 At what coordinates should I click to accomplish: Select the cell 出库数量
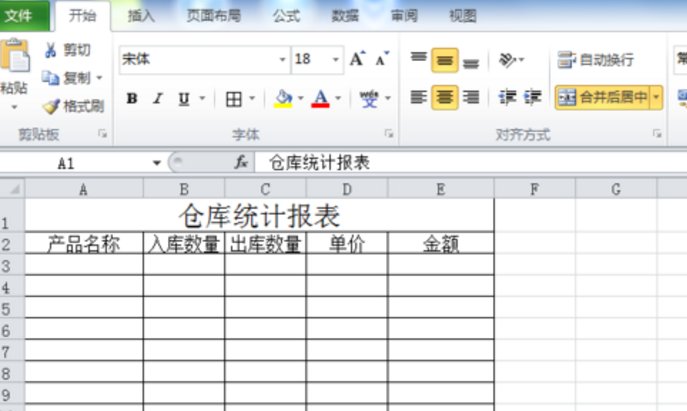[x=265, y=244]
